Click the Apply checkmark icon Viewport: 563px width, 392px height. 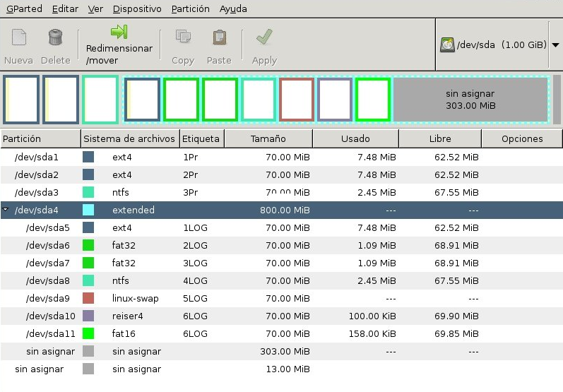click(264, 37)
